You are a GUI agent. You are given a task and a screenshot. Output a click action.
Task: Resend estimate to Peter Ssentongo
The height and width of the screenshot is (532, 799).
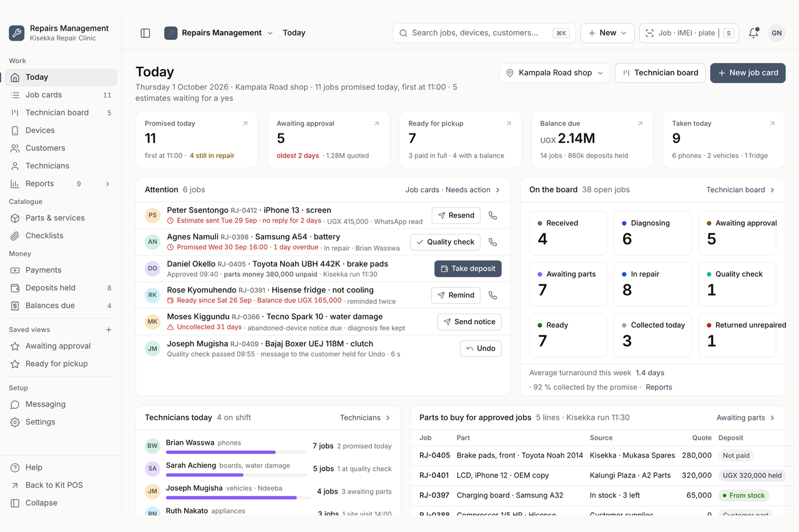tap(456, 215)
